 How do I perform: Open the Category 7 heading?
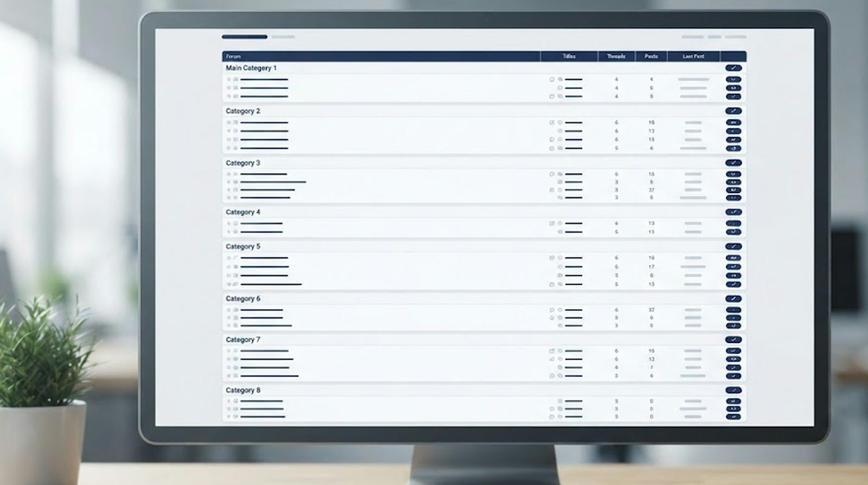(x=243, y=340)
